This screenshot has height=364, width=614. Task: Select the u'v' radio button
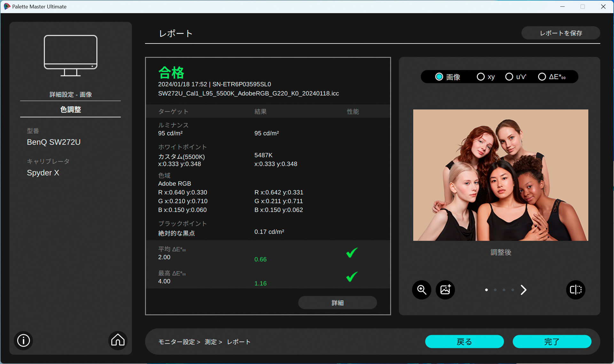pos(509,77)
